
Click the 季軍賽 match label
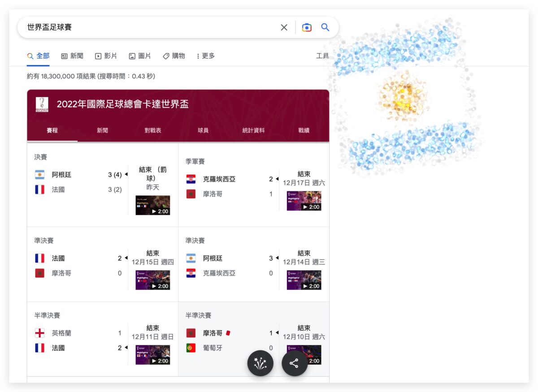point(195,162)
